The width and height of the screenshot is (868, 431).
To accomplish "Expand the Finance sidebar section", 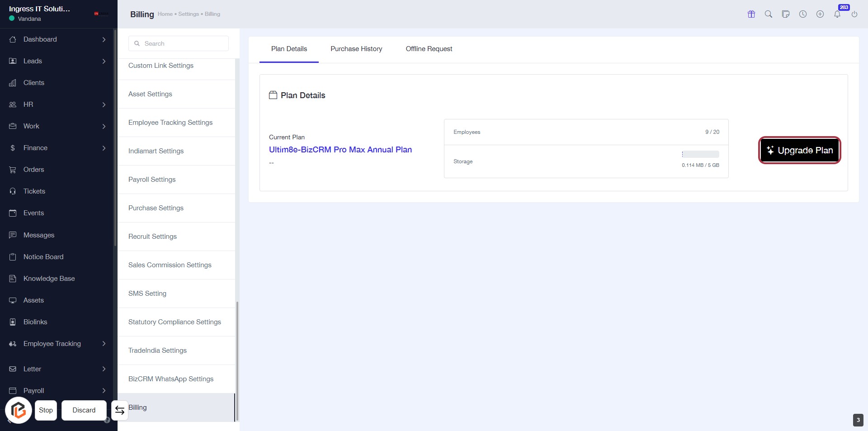I will (104, 148).
